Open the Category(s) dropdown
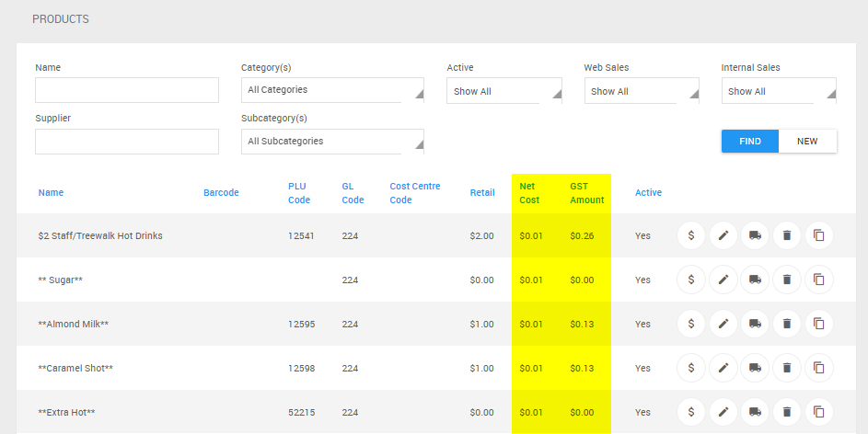 (x=332, y=90)
